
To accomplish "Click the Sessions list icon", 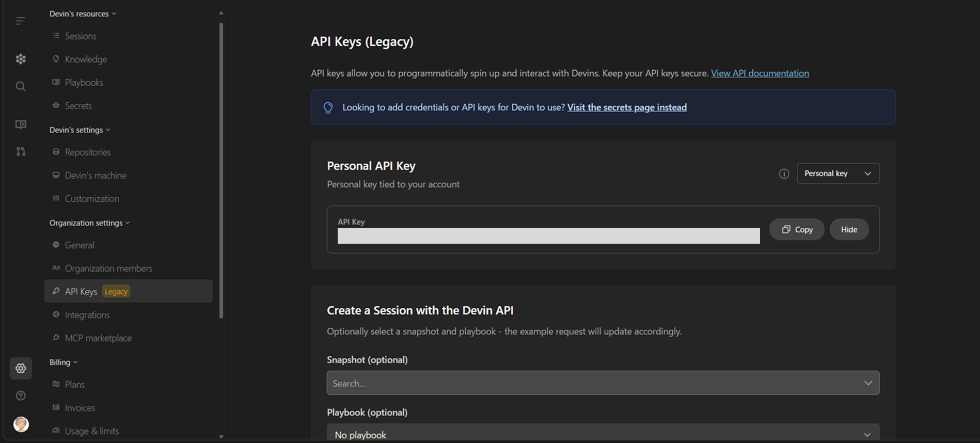I will (56, 36).
